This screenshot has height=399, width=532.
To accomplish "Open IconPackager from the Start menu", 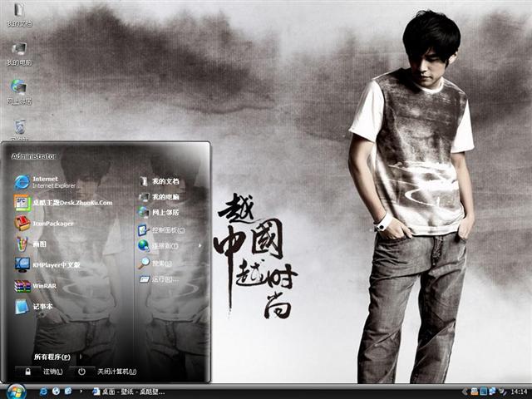I will coord(44,224).
